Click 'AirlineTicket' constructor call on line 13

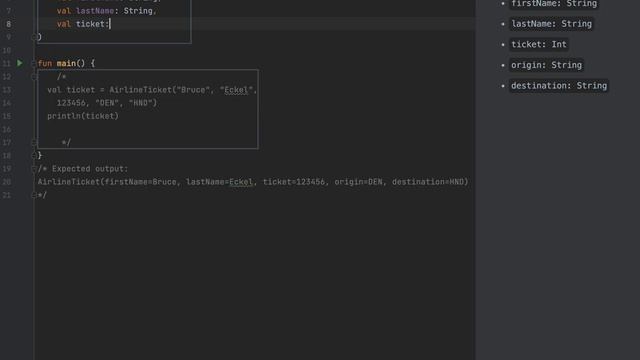coord(140,90)
